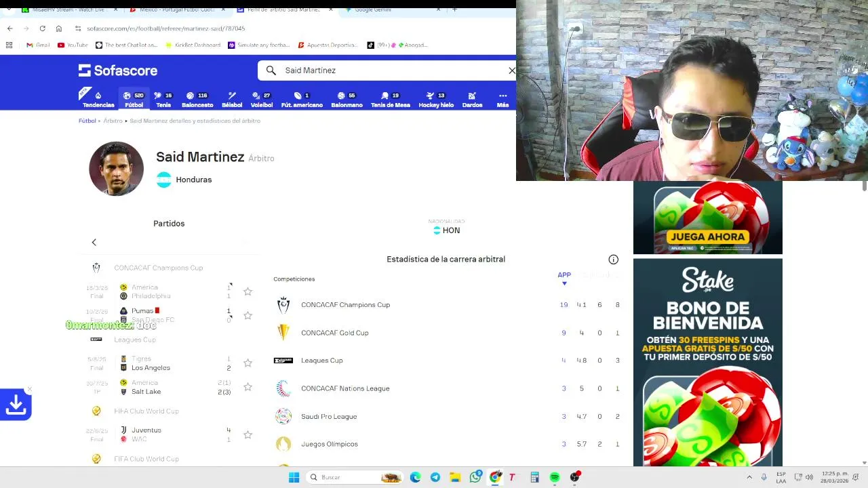The height and width of the screenshot is (488, 868).
Task: Open Árbitro breadcrumb link
Action: click(113, 121)
